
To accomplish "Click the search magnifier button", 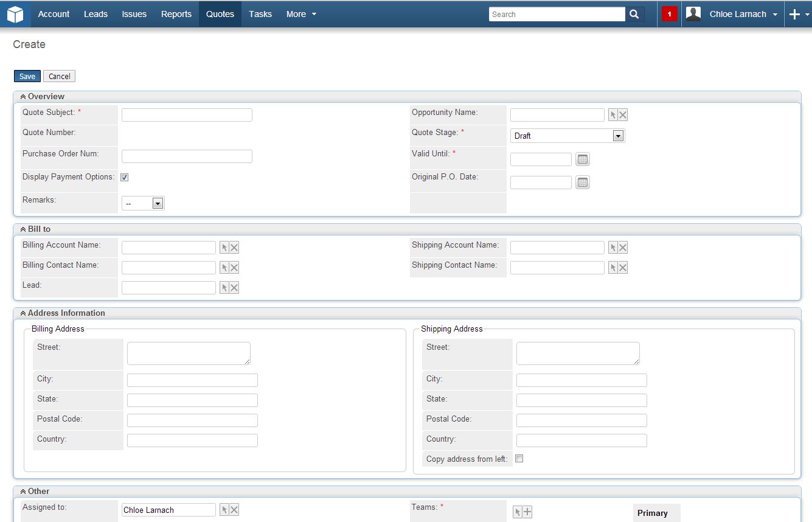I will (634, 14).
